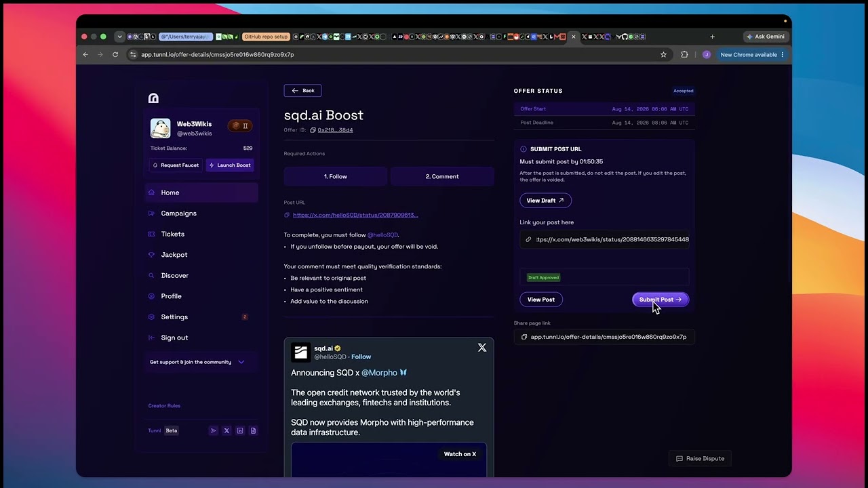Image resolution: width=868 pixels, height=488 pixels.
Task: Go to Tickets in the sidebar
Action: (201, 234)
